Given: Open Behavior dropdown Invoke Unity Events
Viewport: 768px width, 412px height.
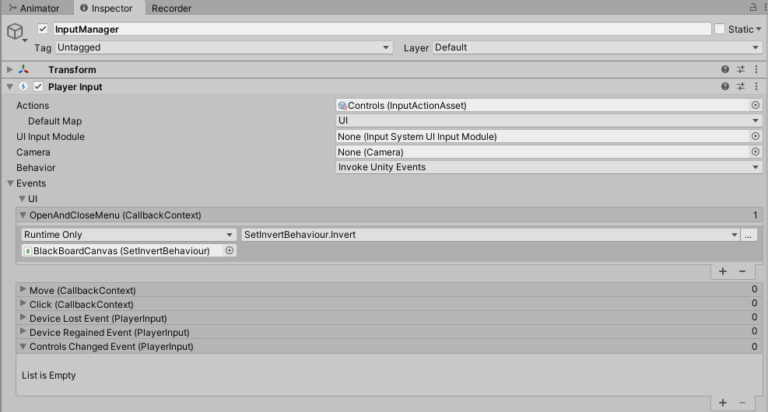Looking at the screenshot, I should (549, 167).
